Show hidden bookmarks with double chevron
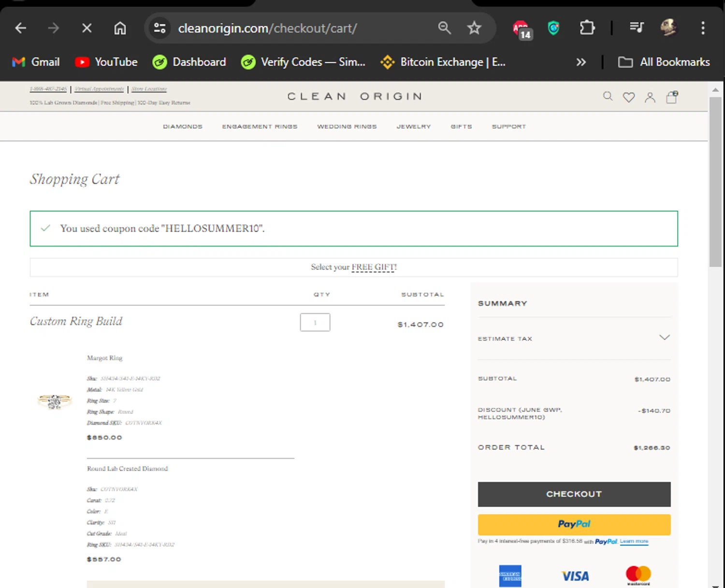This screenshot has height=588, width=725. pos(581,62)
